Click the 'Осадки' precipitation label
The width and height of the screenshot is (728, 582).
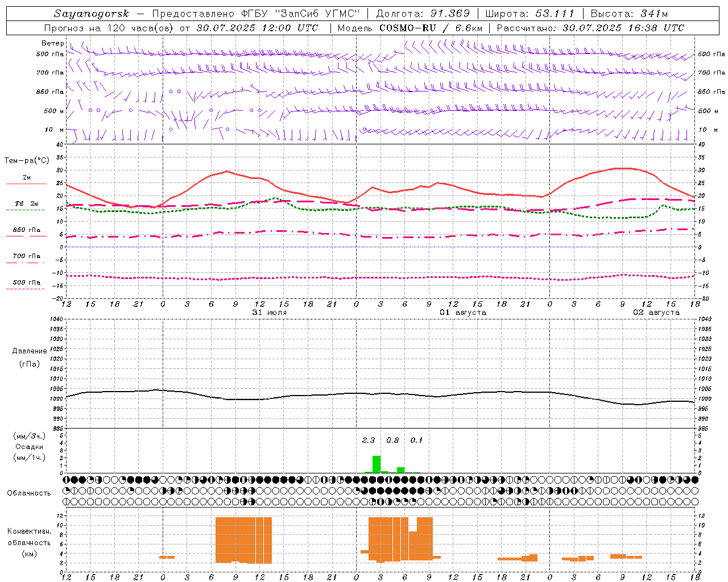[30, 447]
